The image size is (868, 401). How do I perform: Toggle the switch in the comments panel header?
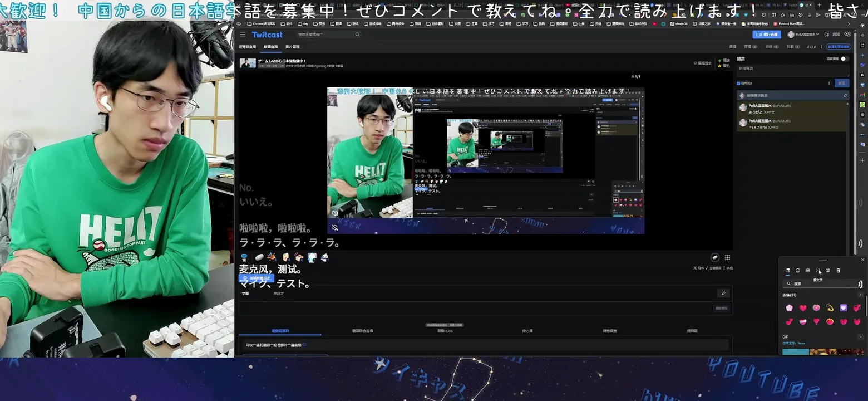click(844, 58)
